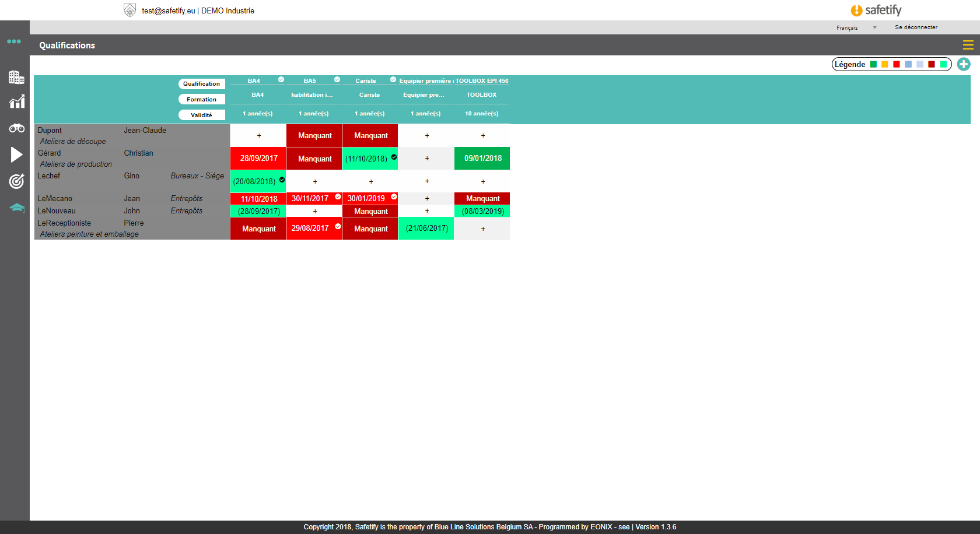The image size is (980, 534).
Task: Click the yellow legend color swatch
Action: (x=885, y=64)
